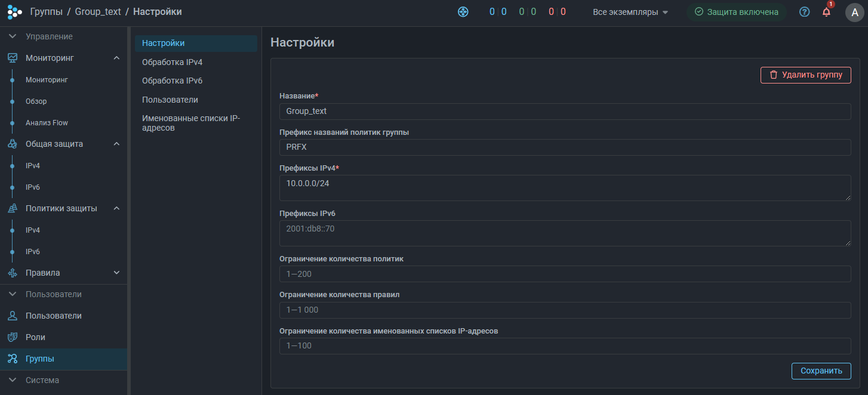Collapse the Политики защиты section
Image resolution: width=868 pixels, height=395 pixels.
pos(116,208)
